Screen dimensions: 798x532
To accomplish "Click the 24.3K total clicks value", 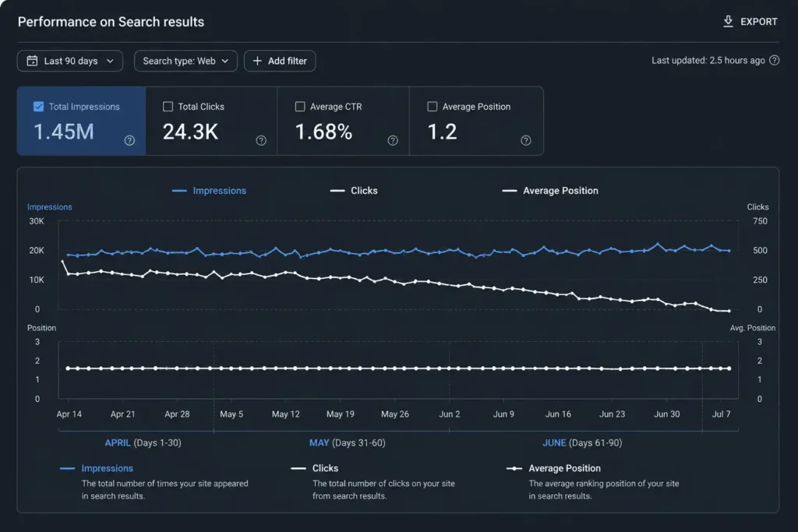I will pos(190,132).
